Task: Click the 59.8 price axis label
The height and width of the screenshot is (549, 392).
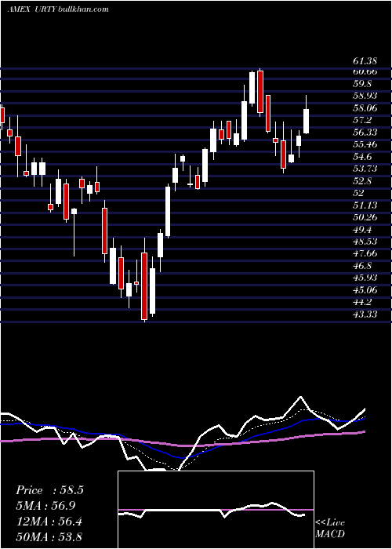Action: point(362,84)
